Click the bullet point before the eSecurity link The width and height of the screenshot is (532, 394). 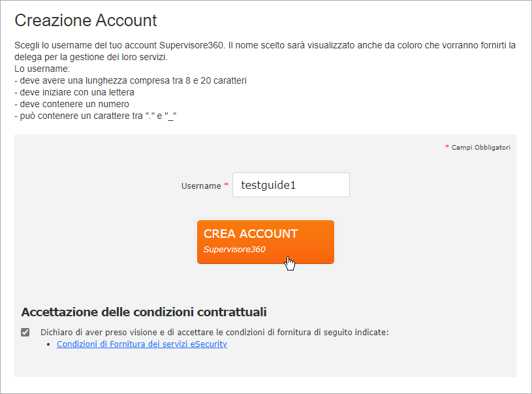(x=49, y=344)
